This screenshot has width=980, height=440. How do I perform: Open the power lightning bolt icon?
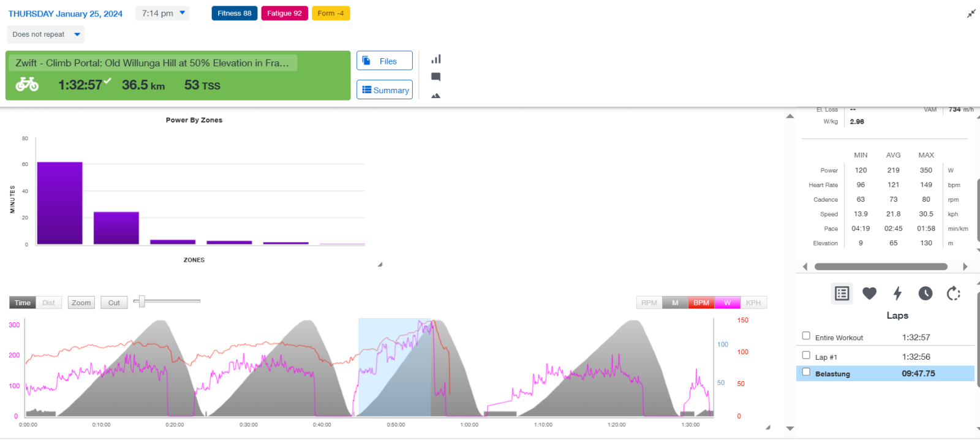click(x=897, y=294)
